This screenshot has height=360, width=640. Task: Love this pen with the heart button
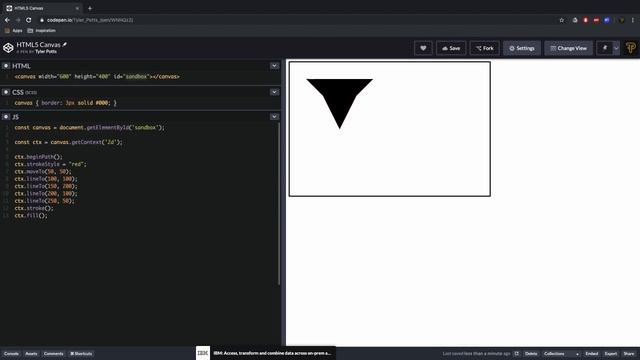click(423, 48)
